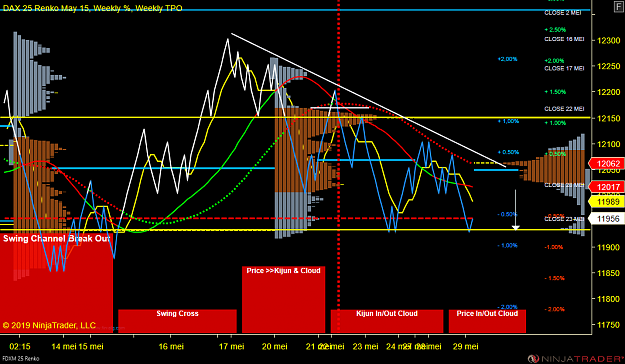This screenshot has height=364, width=625.
Task: Click the CLOSE 17 MEI label
Action: [564, 69]
